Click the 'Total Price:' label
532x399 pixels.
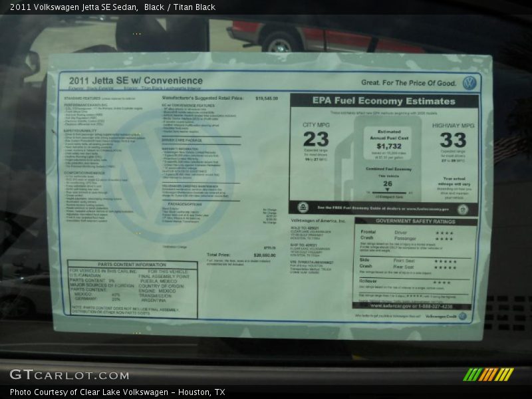(x=218, y=255)
